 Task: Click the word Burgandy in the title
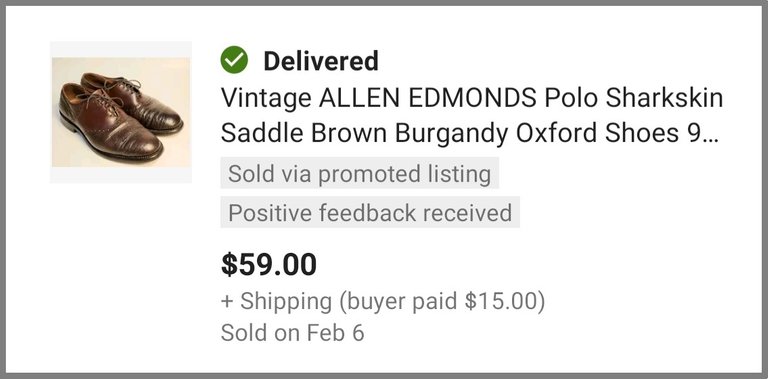pyautogui.click(x=452, y=134)
